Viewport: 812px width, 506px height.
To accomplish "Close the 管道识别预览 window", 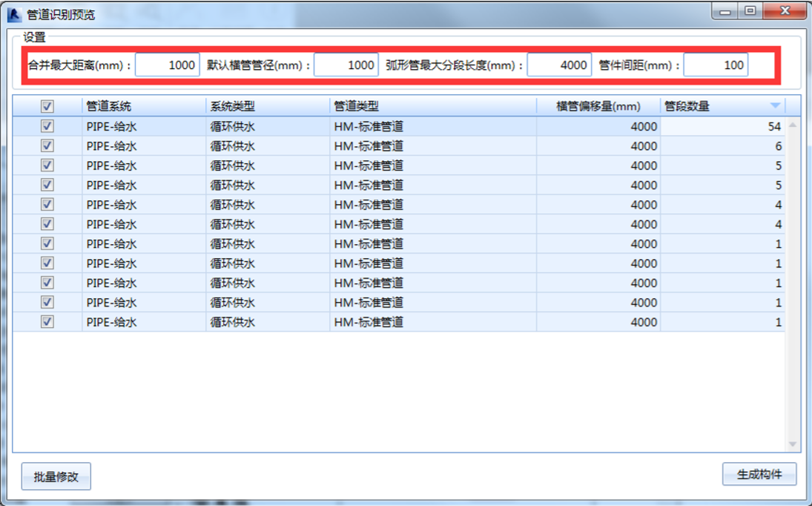I will pos(785,11).
